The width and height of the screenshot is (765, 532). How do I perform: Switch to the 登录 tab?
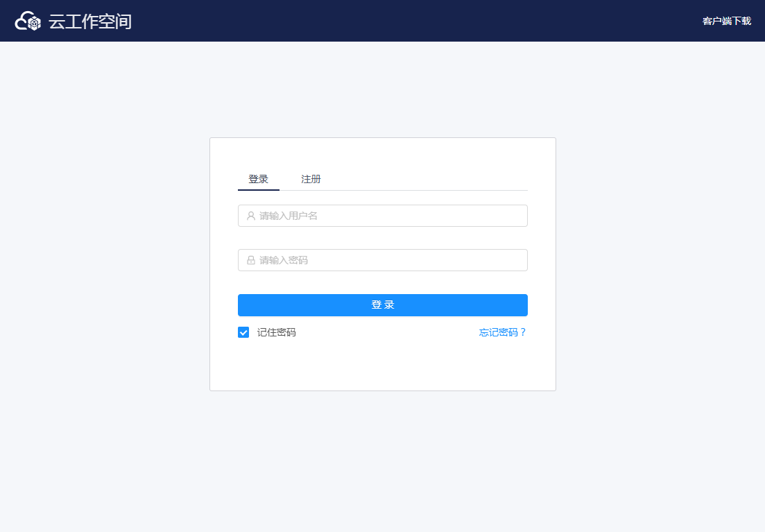[258, 179]
